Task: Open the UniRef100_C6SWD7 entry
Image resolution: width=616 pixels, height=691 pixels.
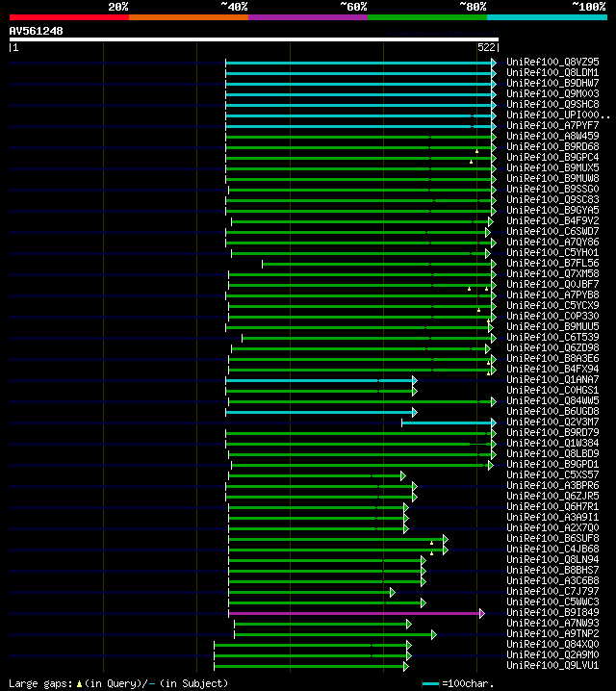Action: [552, 231]
